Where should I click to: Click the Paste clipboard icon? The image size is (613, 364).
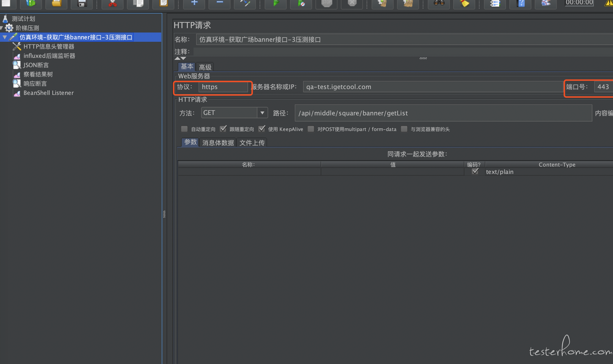point(164,3)
